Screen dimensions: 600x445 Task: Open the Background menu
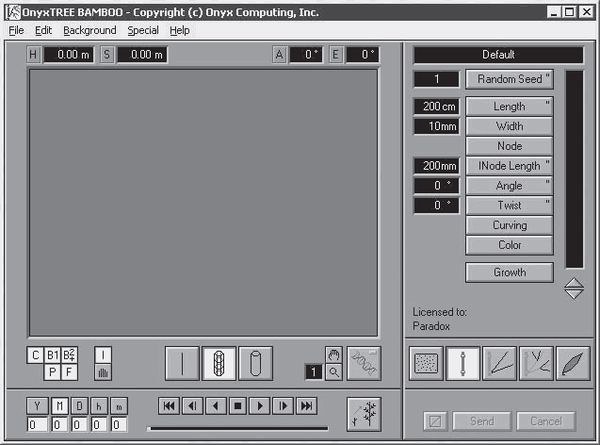click(x=90, y=30)
